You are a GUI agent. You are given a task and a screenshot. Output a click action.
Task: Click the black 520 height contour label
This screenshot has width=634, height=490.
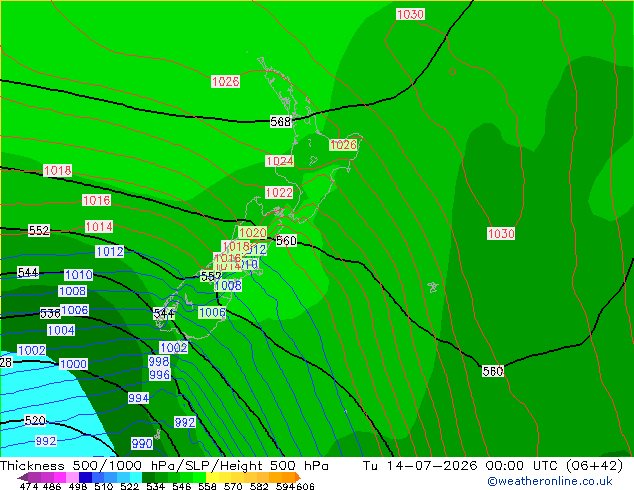[x=35, y=420]
